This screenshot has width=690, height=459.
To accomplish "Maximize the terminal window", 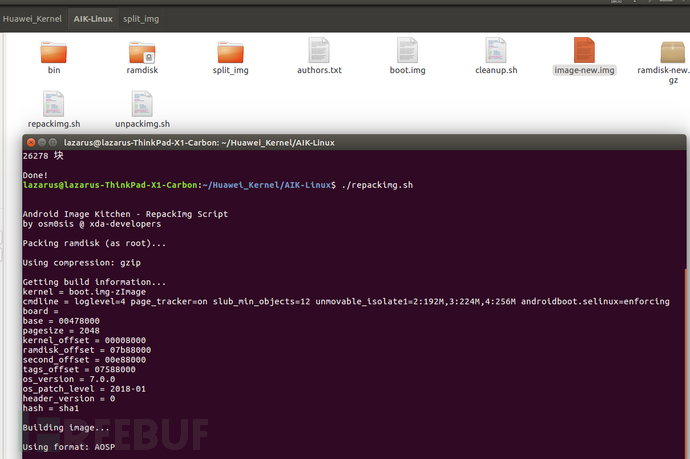I will (53, 143).
